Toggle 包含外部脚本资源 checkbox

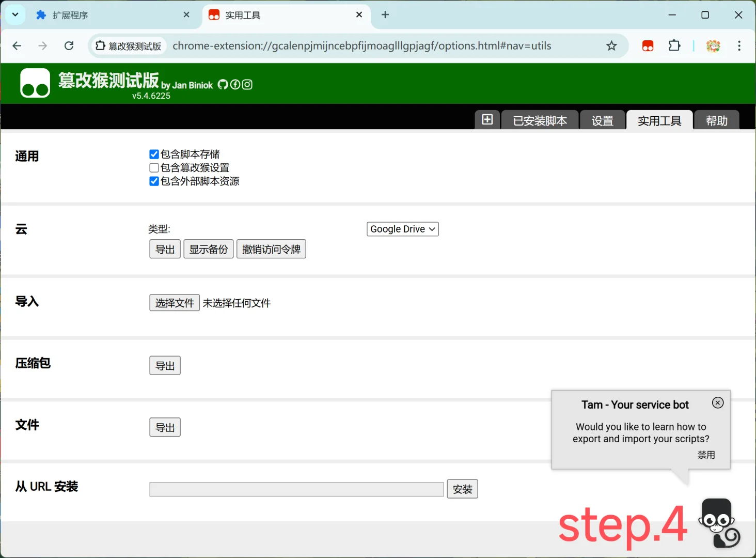coord(154,181)
